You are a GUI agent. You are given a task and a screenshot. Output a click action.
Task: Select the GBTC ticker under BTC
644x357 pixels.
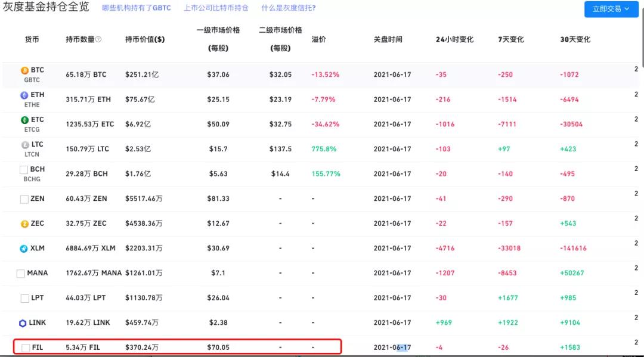32,80
